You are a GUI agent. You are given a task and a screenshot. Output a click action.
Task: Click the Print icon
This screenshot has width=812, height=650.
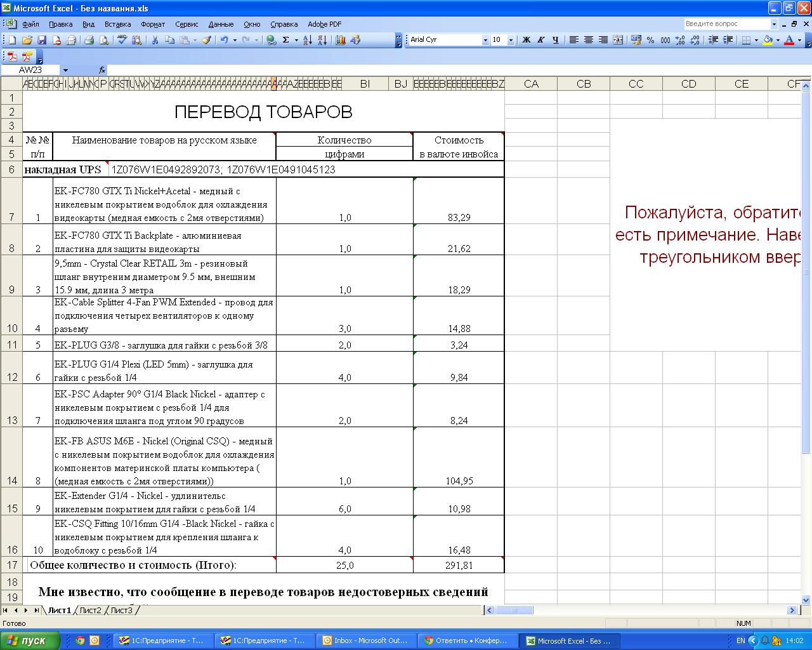89,40
